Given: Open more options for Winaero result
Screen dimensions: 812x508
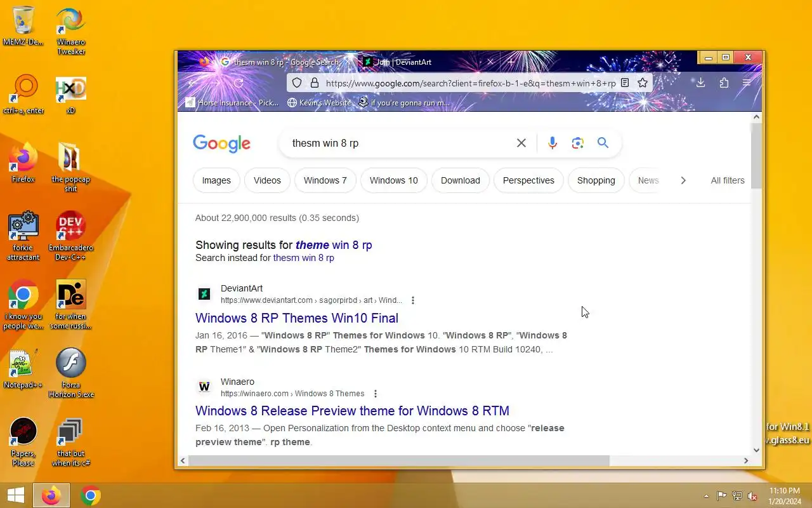Looking at the screenshot, I should pyautogui.click(x=376, y=394).
